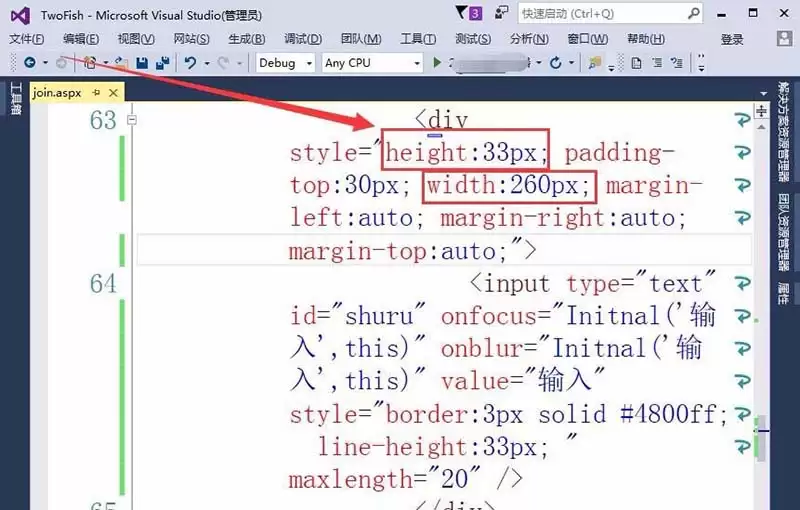
Task: Open the send feedback icon
Action: (x=502, y=12)
